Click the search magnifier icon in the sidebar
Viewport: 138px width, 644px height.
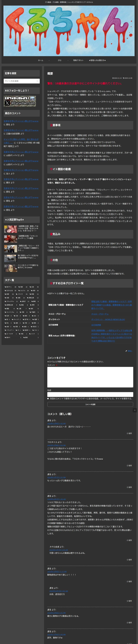[38, 81]
